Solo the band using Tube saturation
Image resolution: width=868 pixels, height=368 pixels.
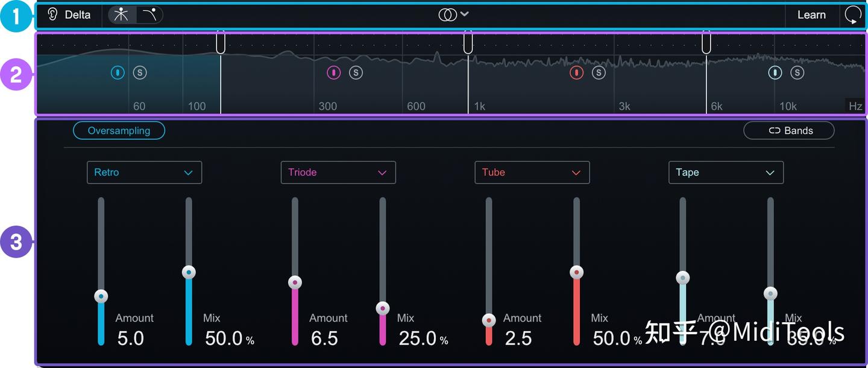(599, 72)
